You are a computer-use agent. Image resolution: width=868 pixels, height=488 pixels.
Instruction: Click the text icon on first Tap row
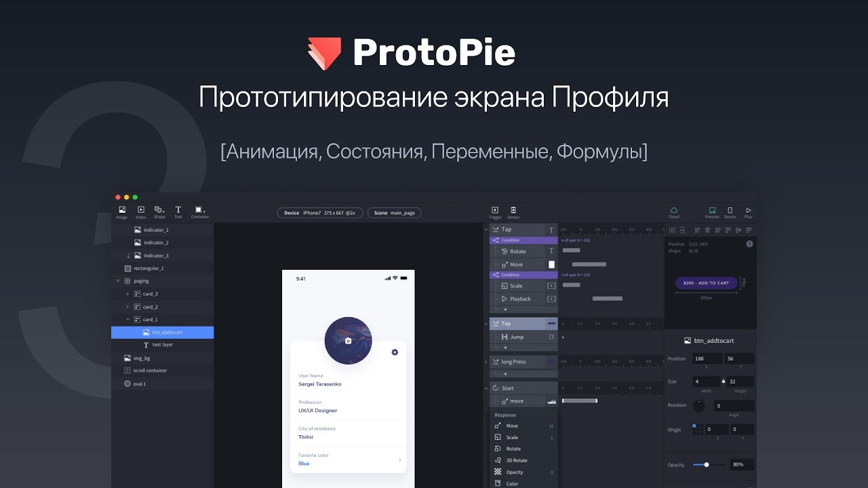(x=551, y=230)
